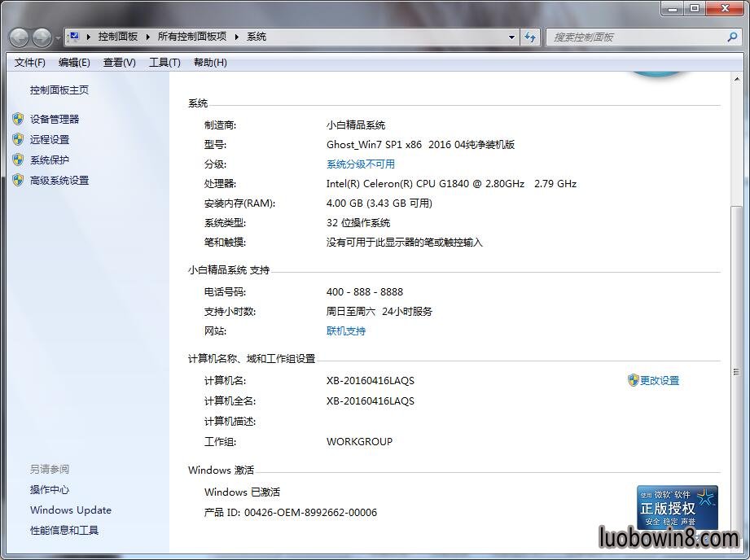Open the recent pages dropdown near Forward
Viewport: 750px width, 560px height.
point(58,38)
